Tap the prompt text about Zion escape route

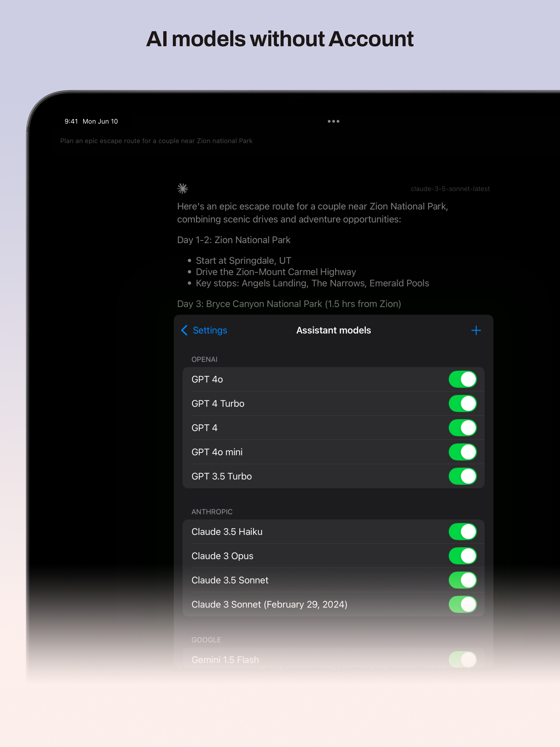coord(156,141)
